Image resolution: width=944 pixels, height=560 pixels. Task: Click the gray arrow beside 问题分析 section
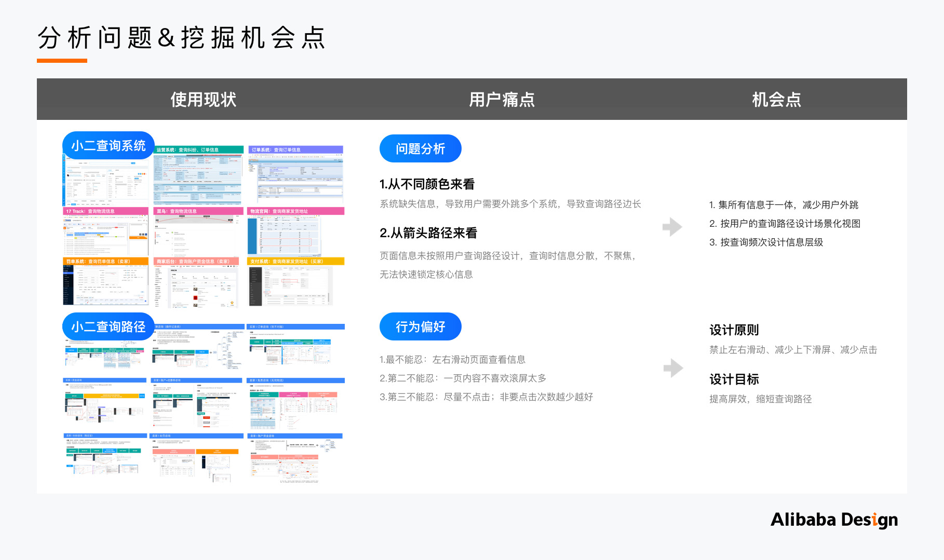[x=672, y=227]
